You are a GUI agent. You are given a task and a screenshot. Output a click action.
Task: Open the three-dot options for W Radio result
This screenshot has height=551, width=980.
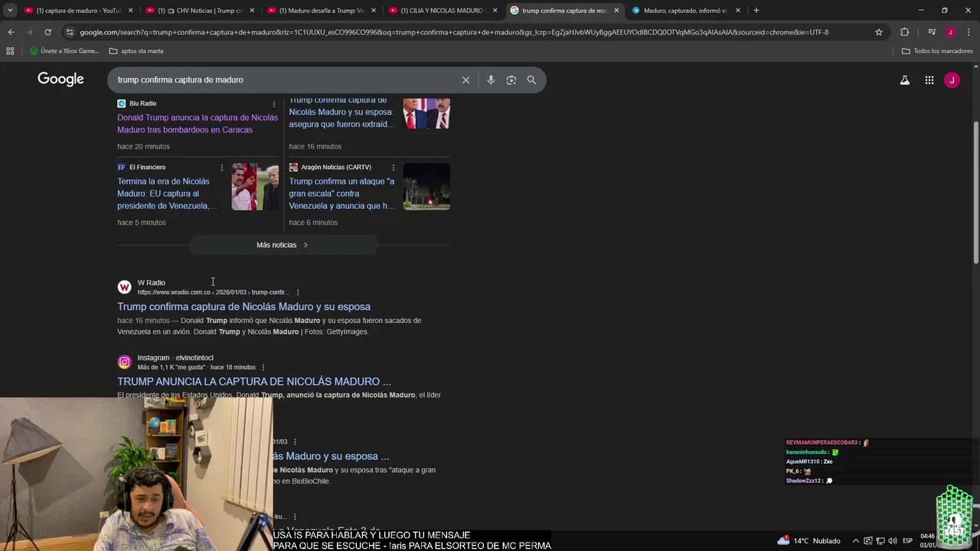point(298,292)
